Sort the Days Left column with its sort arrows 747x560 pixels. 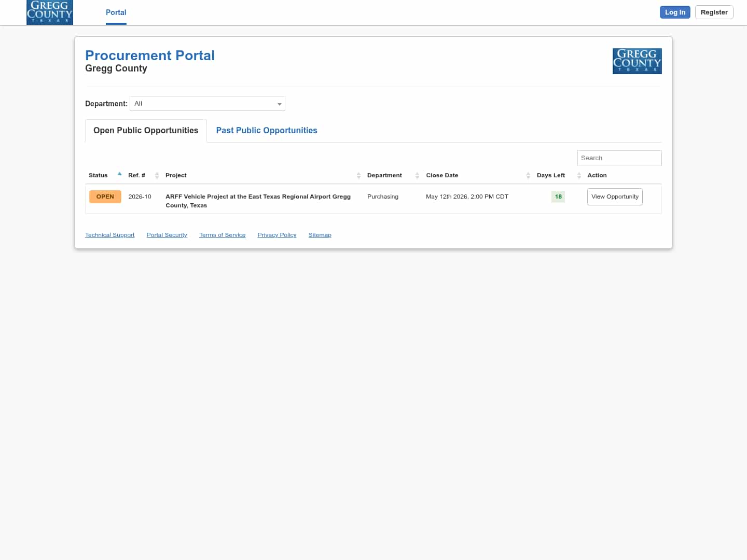pos(578,175)
